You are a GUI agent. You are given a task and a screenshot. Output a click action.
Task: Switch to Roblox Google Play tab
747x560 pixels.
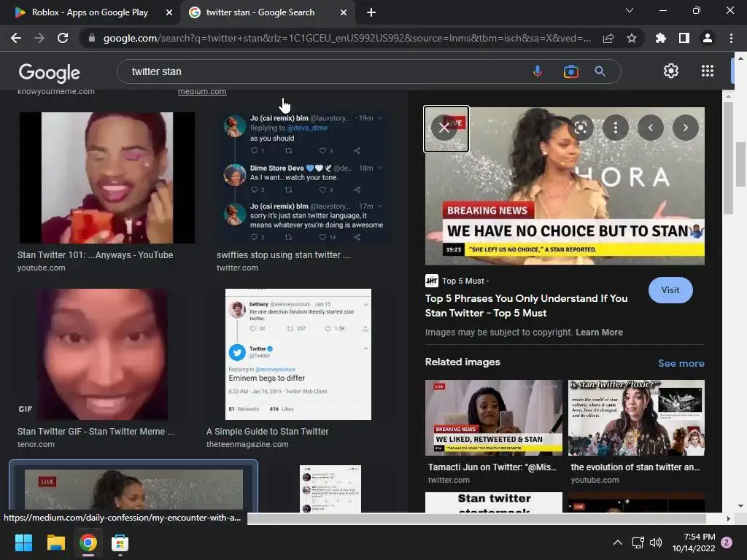click(x=89, y=12)
